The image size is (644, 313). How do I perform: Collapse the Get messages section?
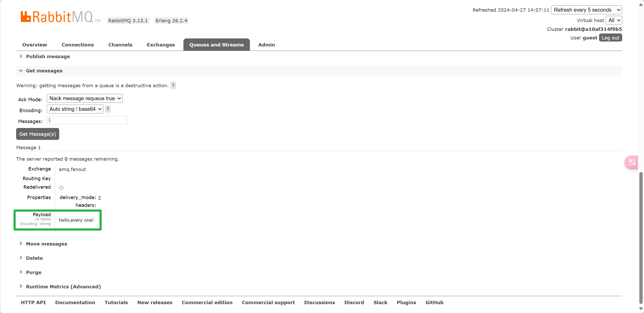(44, 71)
